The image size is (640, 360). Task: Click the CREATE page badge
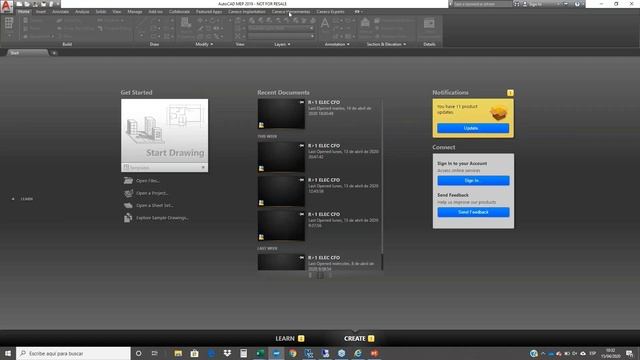(371, 338)
